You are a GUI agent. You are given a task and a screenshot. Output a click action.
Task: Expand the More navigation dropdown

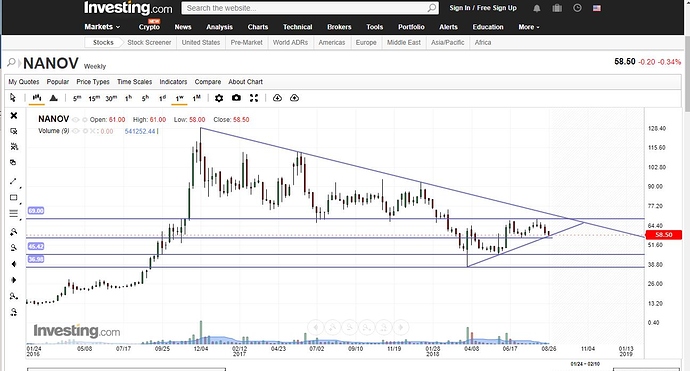click(x=529, y=27)
